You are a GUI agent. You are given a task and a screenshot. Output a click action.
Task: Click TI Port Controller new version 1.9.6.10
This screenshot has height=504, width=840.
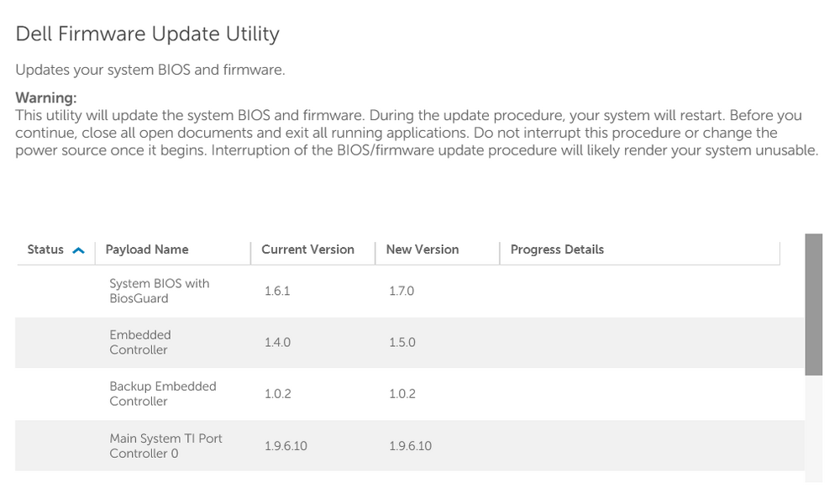pos(410,446)
